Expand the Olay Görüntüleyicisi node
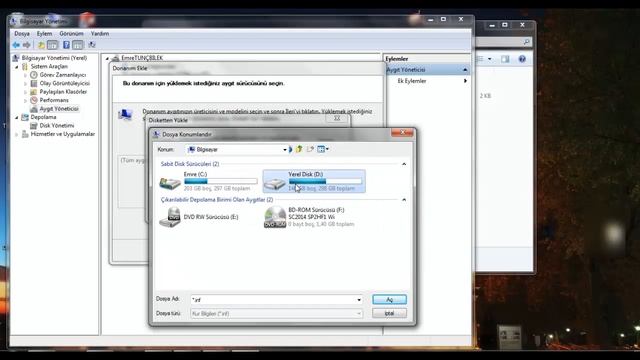 click(x=25, y=84)
